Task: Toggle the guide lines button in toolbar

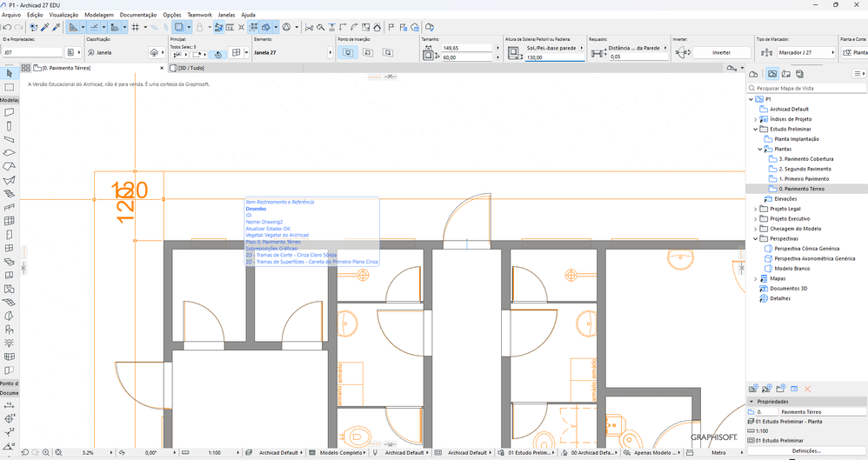Action: (94, 28)
